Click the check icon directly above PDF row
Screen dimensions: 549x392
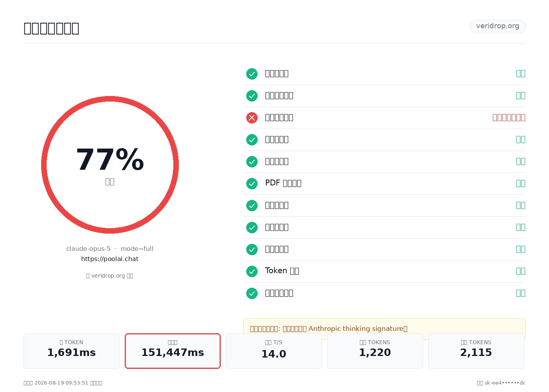252,162
